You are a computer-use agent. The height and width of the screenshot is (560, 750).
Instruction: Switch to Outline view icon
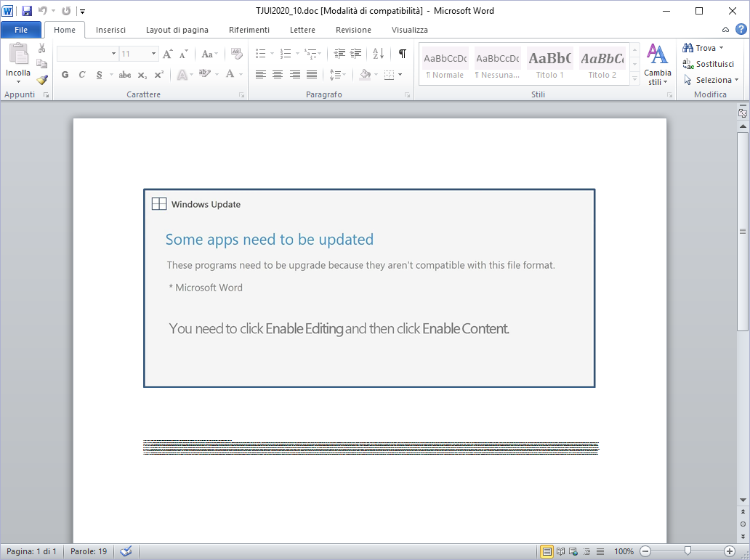pos(587,551)
